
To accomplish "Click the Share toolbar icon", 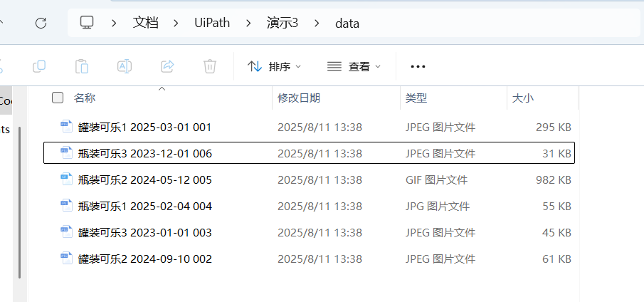I will pyautogui.click(x=167, y=66).
